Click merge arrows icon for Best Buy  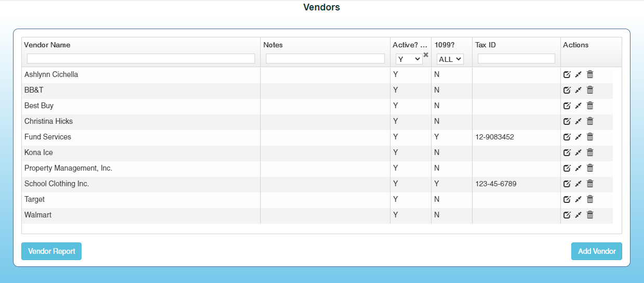578,106
